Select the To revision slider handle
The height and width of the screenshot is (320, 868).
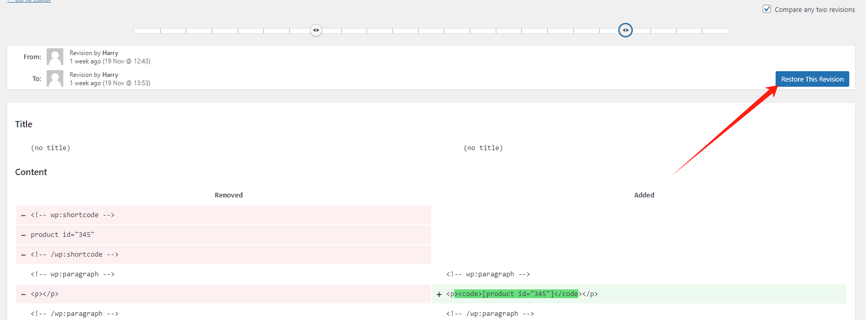pyautogui.click(x=626, y=30)
